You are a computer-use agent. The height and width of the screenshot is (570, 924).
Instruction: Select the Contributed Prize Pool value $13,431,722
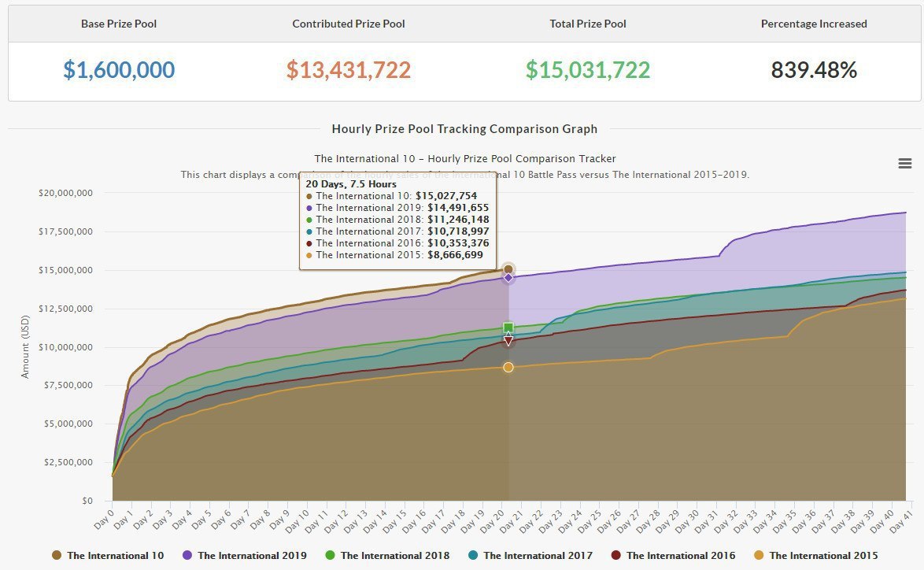tap(348, 69)
